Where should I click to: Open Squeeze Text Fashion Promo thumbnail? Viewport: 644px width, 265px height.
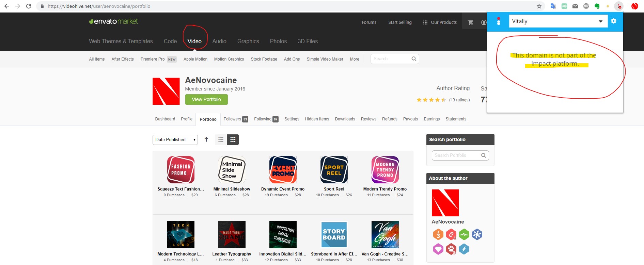pos(181,170)
